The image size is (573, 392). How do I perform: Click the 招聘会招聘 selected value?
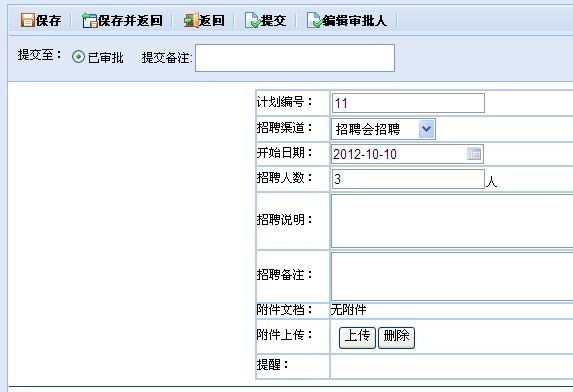point(368,129)
